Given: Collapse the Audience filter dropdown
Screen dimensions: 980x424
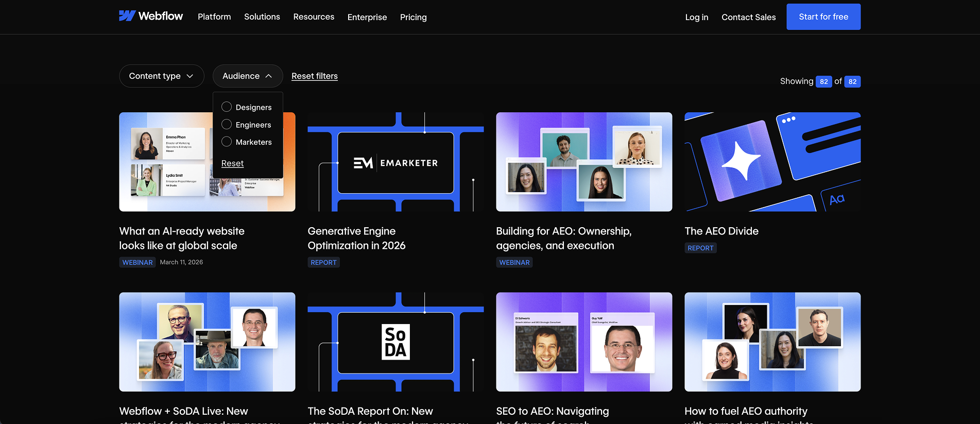Looking at the screenshot, I should [248, 76].
